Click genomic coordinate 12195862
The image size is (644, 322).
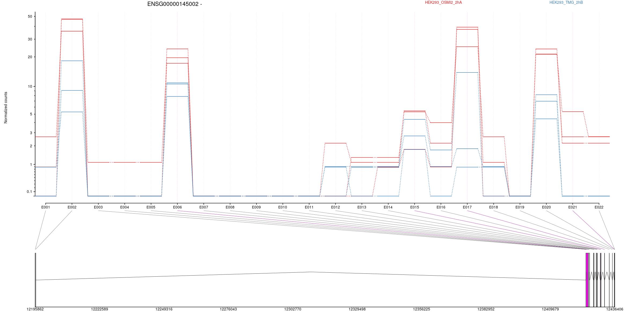tap(35, 309)
